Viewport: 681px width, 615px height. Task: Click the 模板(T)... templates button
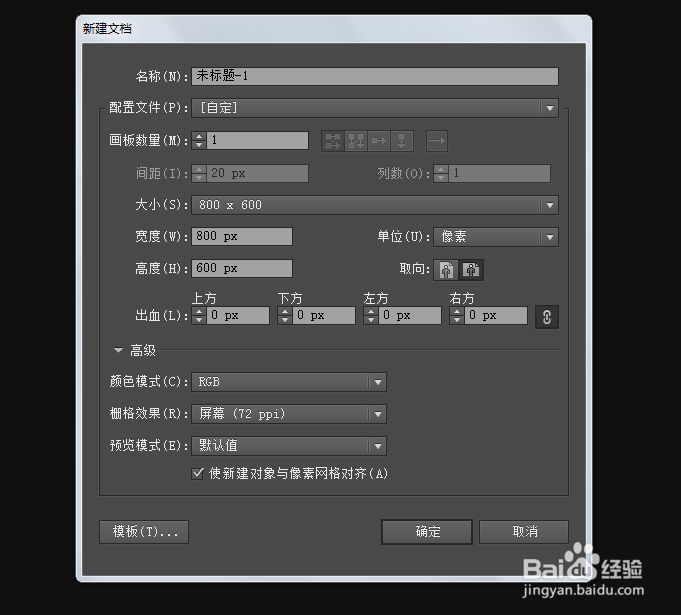(x=144, y=532)
